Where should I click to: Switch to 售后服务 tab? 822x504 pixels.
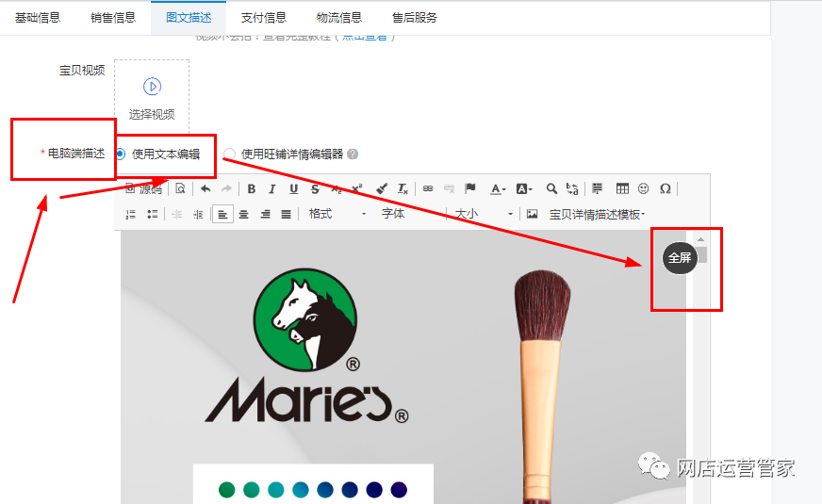point(415,18)
